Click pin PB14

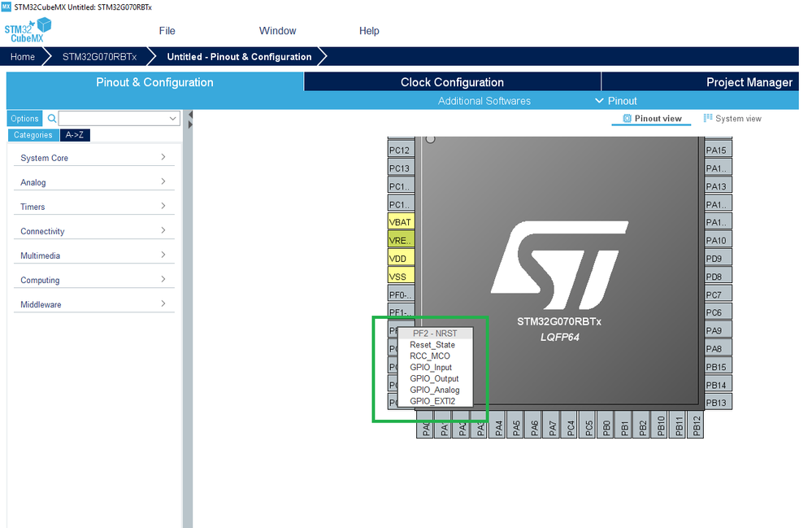tap(719, 385)
